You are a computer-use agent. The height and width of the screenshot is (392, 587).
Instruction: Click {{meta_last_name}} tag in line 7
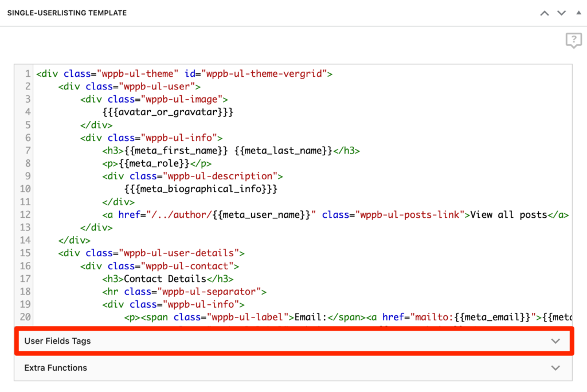tap(283, 151)
